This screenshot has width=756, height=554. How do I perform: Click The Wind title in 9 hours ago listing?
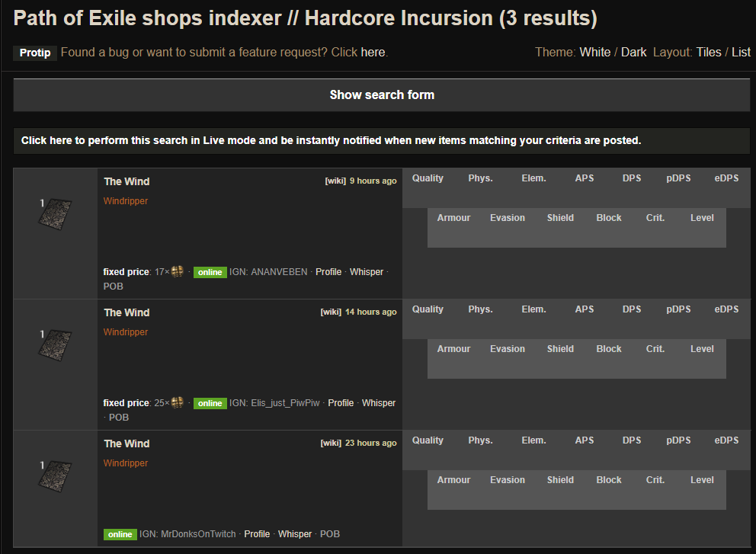(x=127, y=182)
